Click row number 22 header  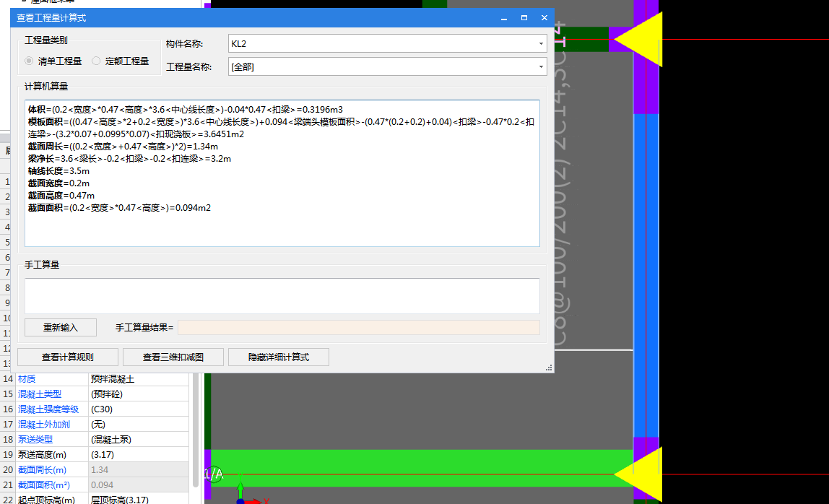pyautogui.click(x=7, y=499)
